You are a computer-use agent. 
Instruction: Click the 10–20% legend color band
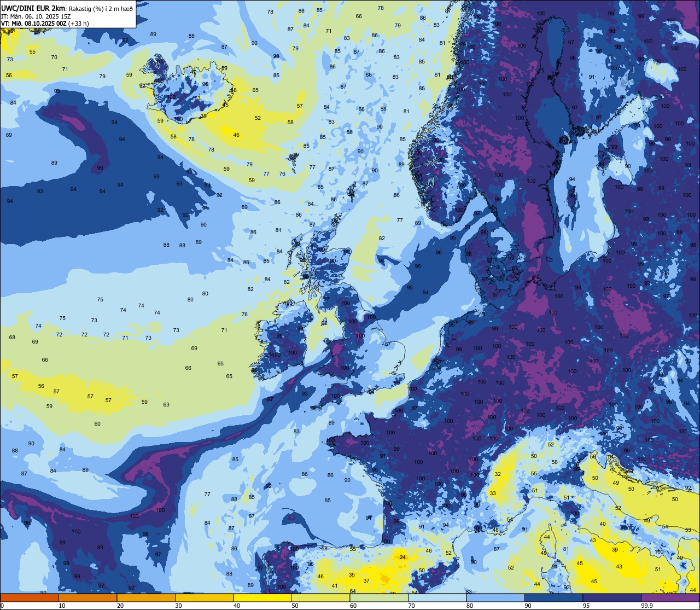click(x=87, y=598)
